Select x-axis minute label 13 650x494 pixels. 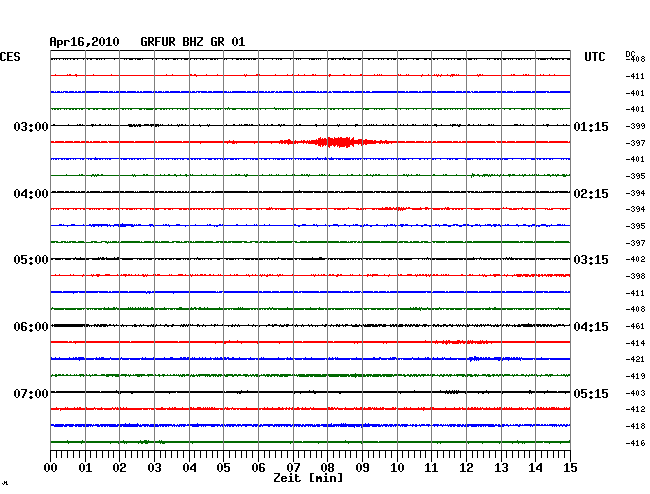coord(501,468)
